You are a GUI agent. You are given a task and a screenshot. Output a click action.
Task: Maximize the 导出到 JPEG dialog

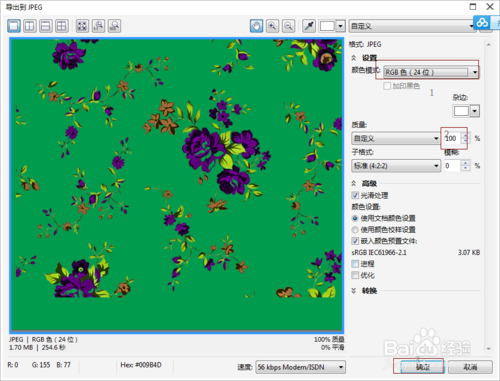(x=473, y=7)
